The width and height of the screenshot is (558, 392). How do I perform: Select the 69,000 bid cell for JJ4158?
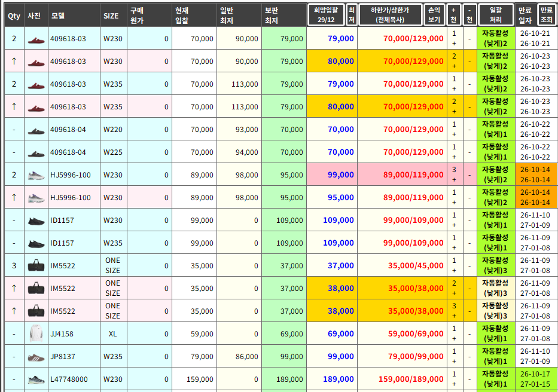[x=332, y=333]
